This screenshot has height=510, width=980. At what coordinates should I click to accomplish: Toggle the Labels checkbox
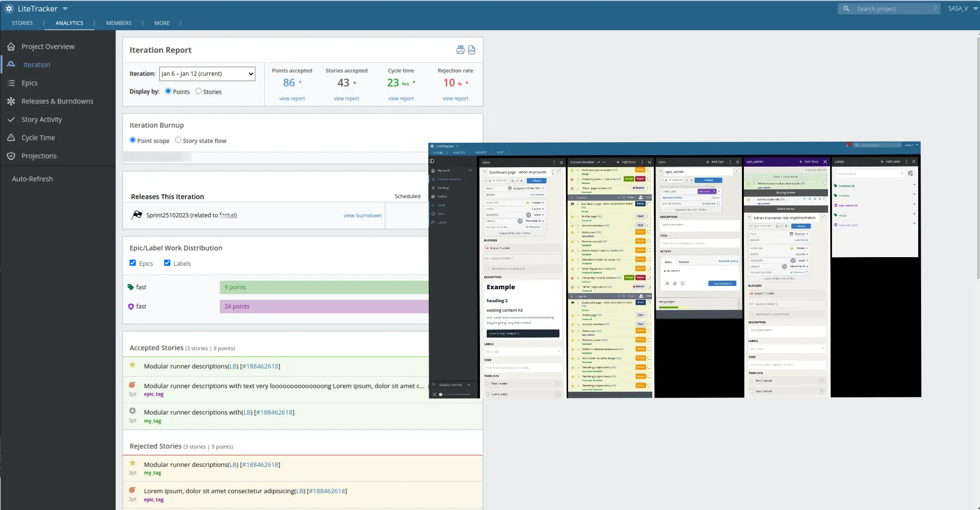[167, 263]
